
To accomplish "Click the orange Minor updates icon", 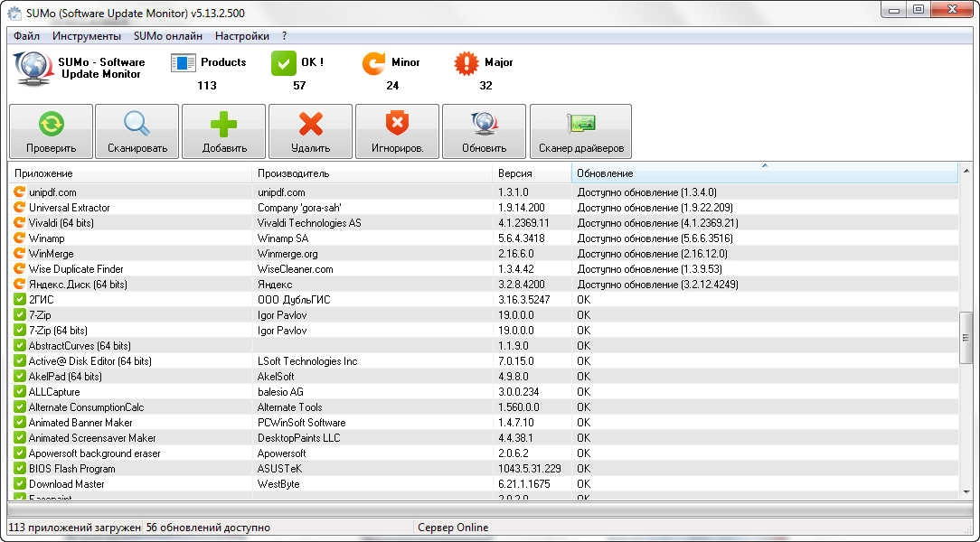I will 373,63.
